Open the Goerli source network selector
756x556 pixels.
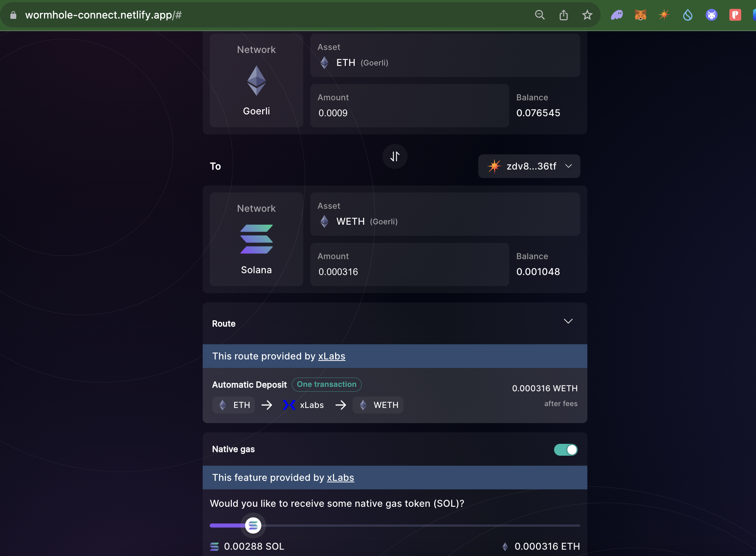(256, 81)
